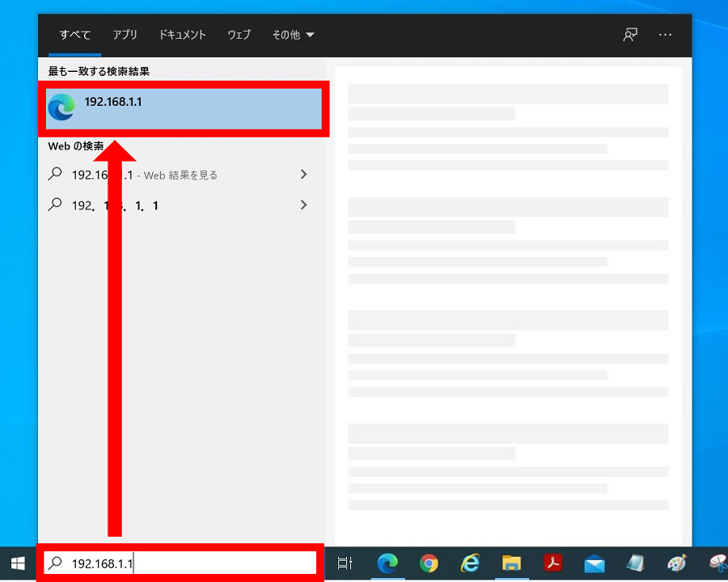Open the best match result 192.168.1.1
Viewport: 728px width, 582px height.
[x=184, y=108]
